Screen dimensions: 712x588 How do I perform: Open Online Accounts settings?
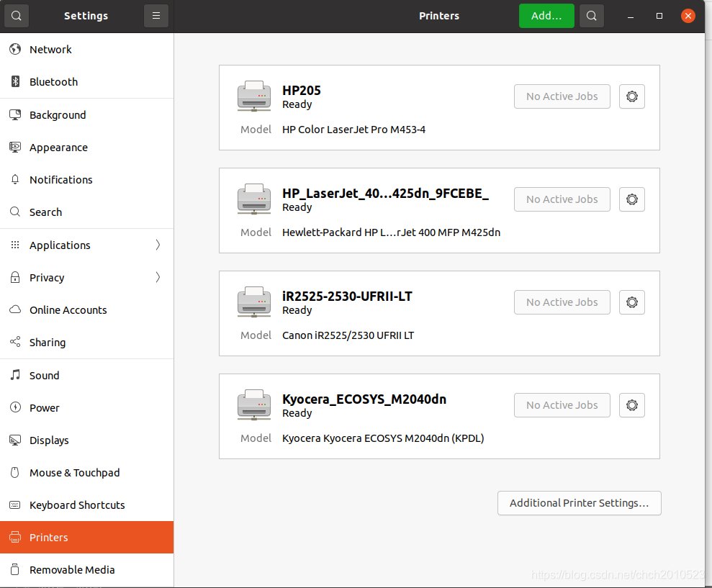point(86,309)
